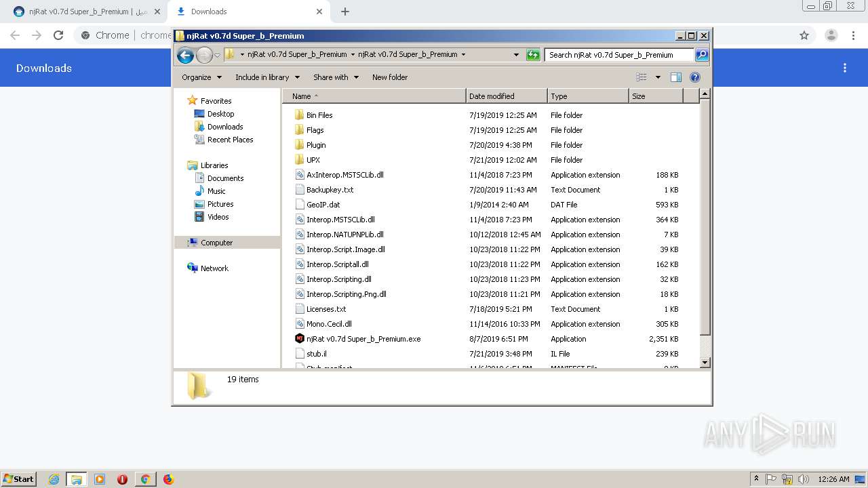This screenshot has height=488, width=868.
Task: Select the UPX folder icon
Action: pyautogui.click(x=300, y=160)
